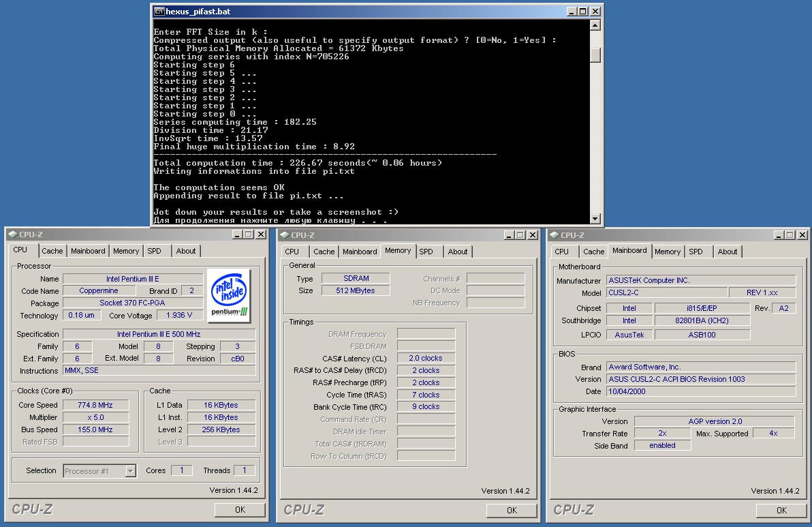Minimize the middle CPU-Z Memory window
The width and height of the screenshot is (812, 527).
[509, 235]
